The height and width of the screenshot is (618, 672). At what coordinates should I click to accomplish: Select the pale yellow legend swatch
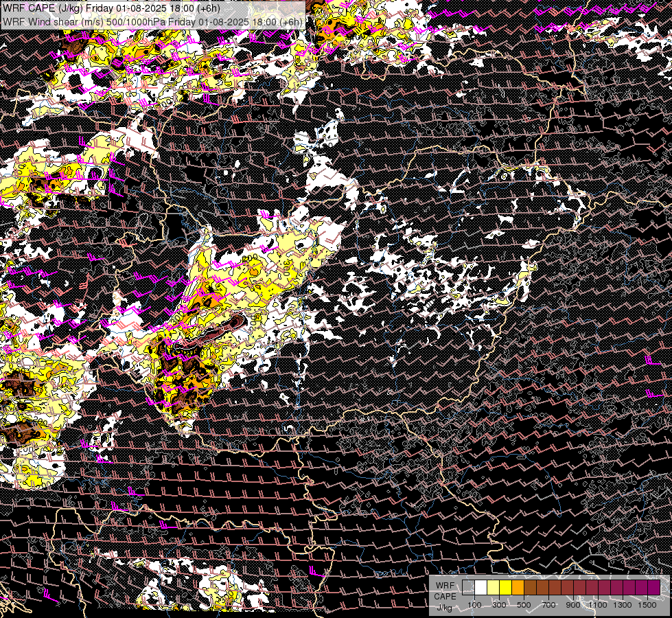(494, 587)
